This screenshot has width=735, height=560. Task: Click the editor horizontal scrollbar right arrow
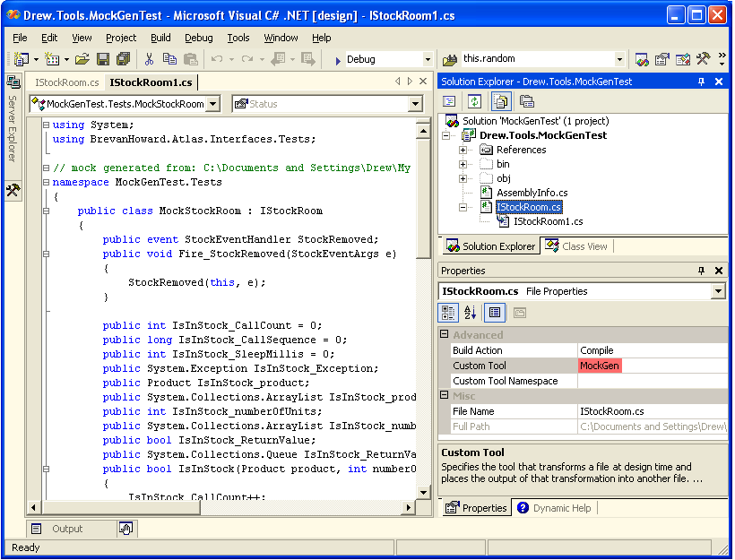tap(408, 507)
